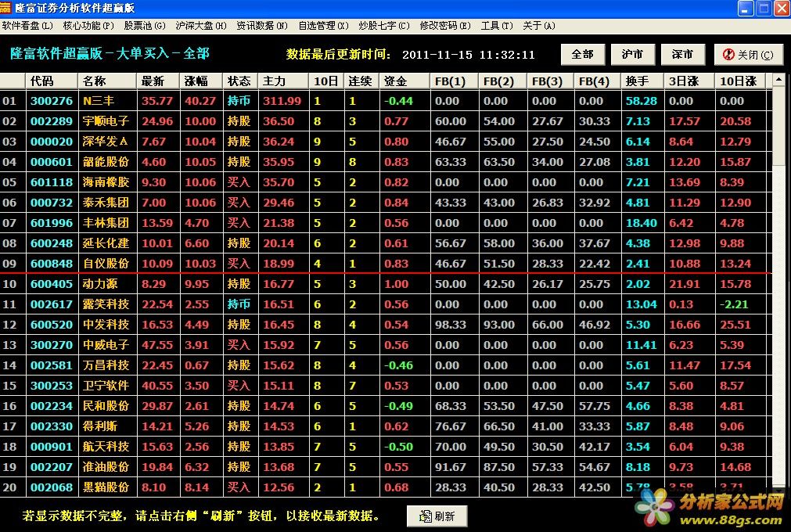Sort by the 涨幅 column header

coord(201,81)
